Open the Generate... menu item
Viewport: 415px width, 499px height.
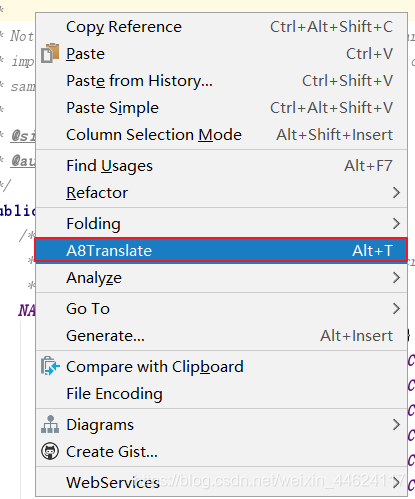click(221, 336)
